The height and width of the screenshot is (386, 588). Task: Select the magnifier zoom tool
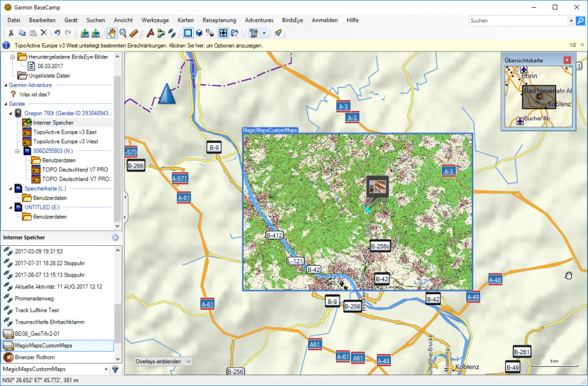123,33
